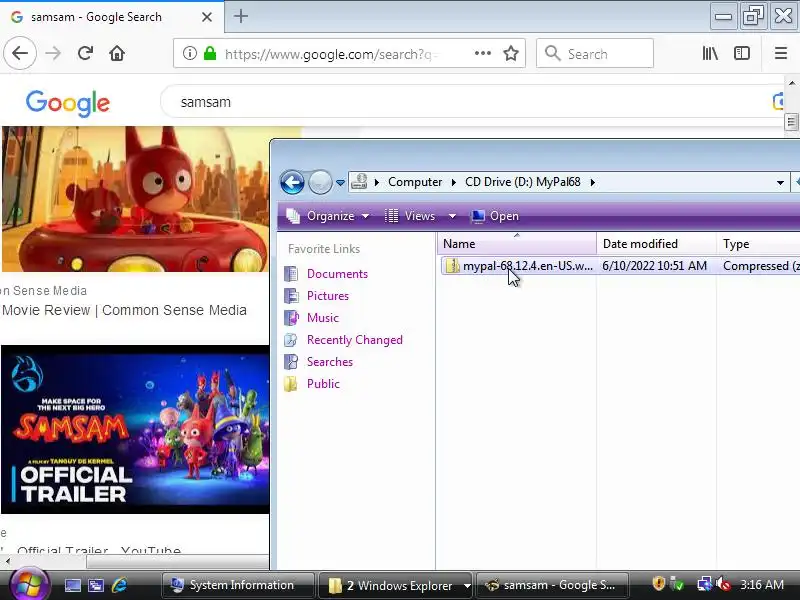Click the 6/10/2022 10:51 AM date cell
The width and height of the screenshot is (800, 600).
pyautogui.click(x=655, y=266)
